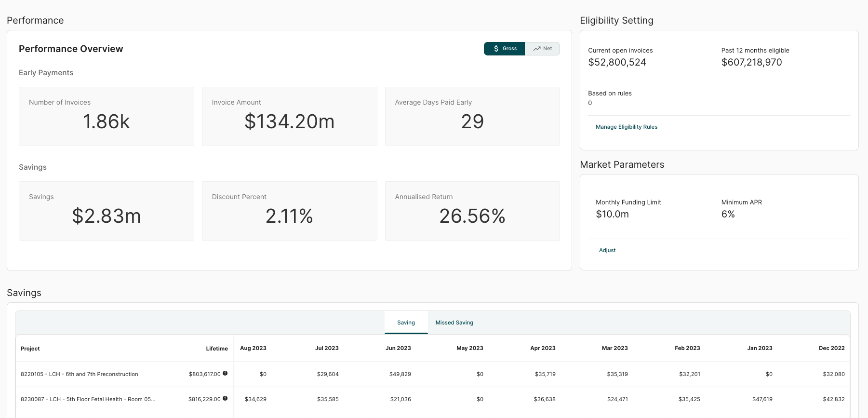The width and height of the screenshot is (868, 418).
Task: Click the Aug 2023 column header
Action: (x=253, y=348)
